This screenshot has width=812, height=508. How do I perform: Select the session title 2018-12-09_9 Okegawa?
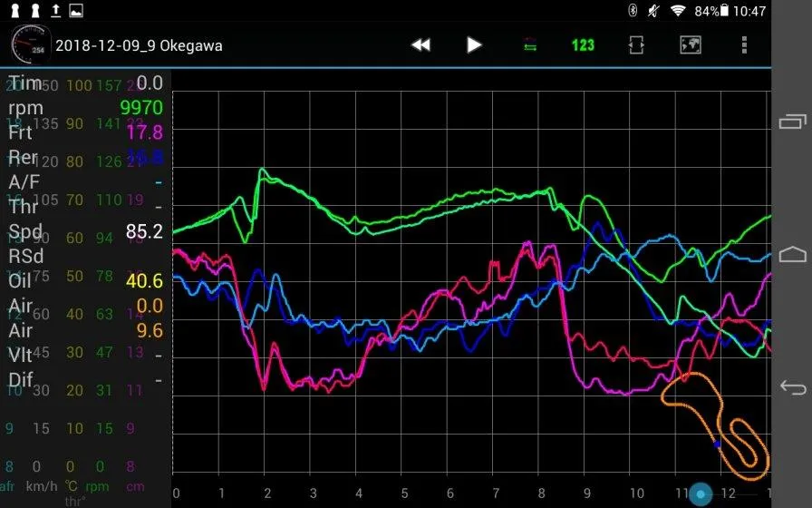[139, 45]
